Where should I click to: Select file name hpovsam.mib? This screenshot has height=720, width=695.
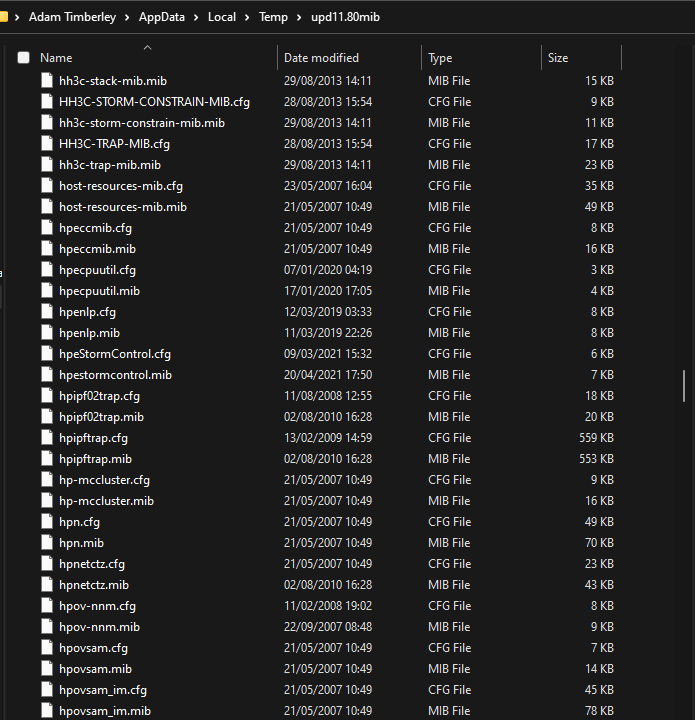[95, 669]
